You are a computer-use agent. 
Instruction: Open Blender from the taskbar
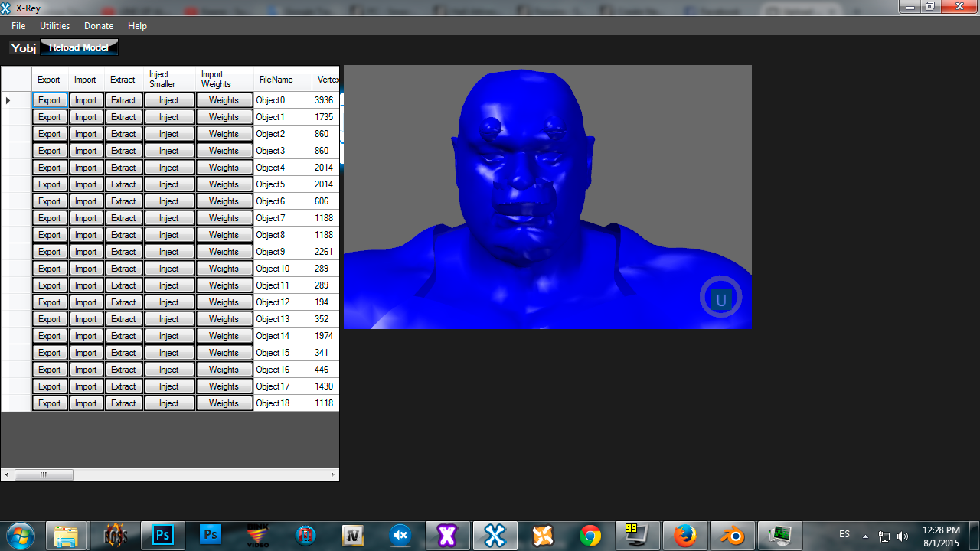[x=732, y=535]
